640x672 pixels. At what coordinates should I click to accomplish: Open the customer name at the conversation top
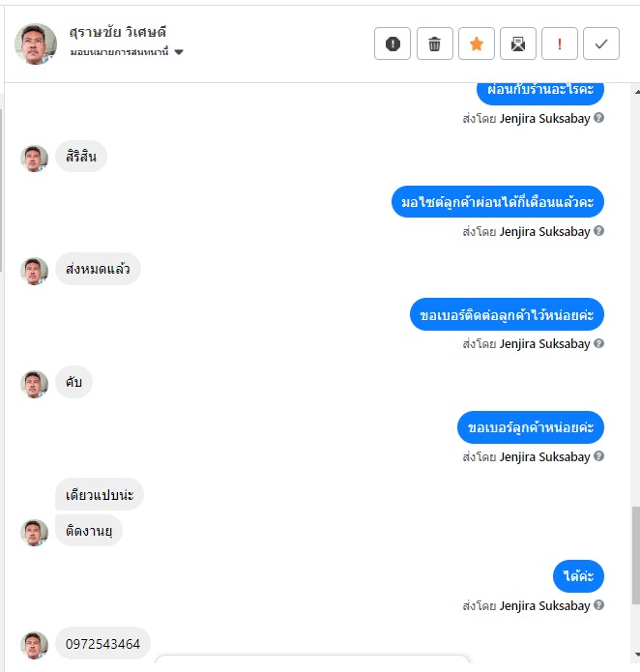point(118,32)
